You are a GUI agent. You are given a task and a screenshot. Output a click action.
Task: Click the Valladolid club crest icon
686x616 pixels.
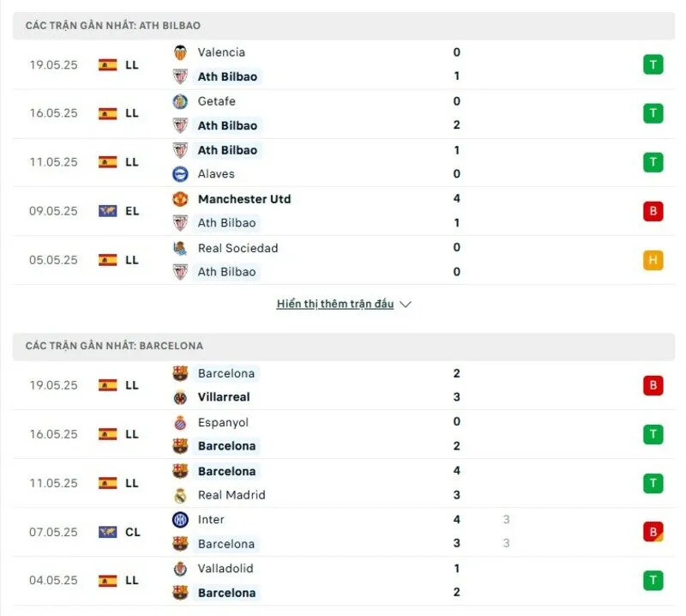[180, 568]
